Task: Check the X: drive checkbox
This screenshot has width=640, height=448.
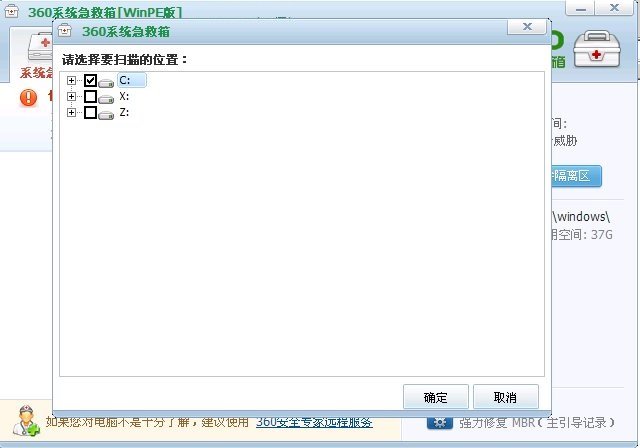Action: 90,97
